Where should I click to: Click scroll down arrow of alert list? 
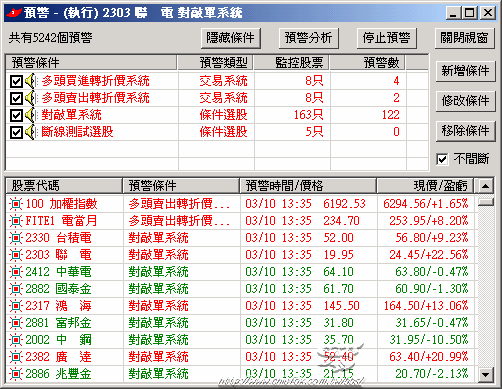point(485,374)
